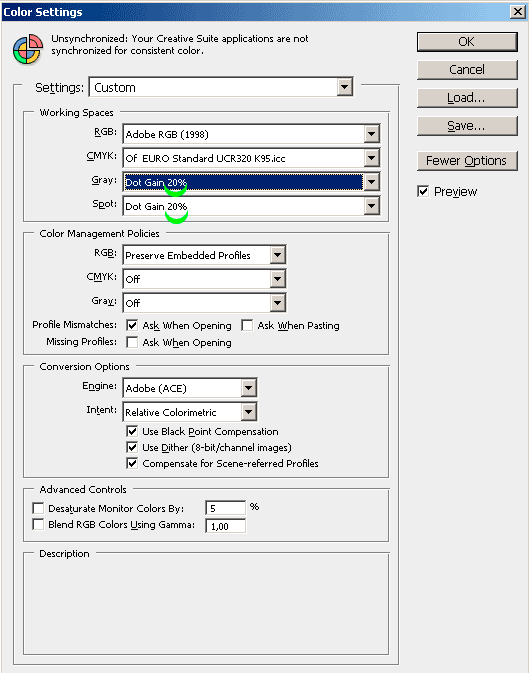Open the Gray working space dropdown arrow
This screenshot has width=529, height=673.
click(371, 182)
